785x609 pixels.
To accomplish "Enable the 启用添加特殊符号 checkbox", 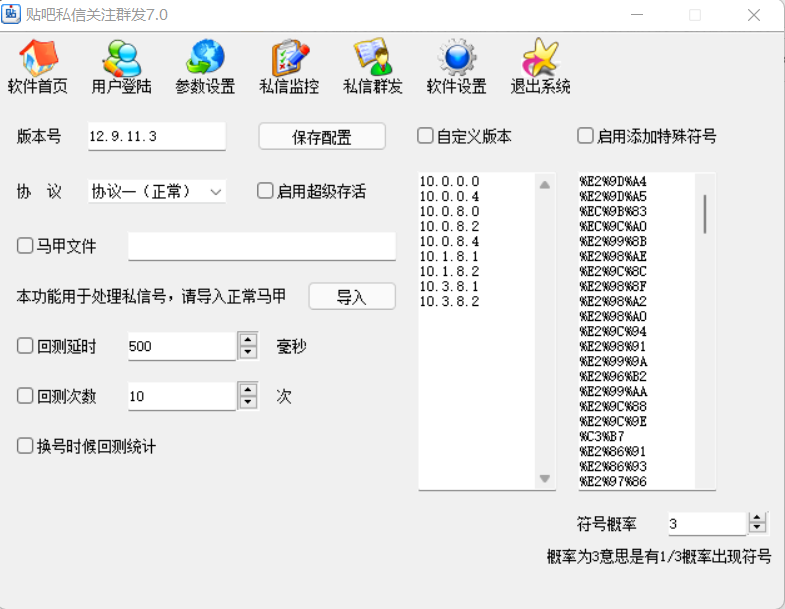I will tap(585, 136).
